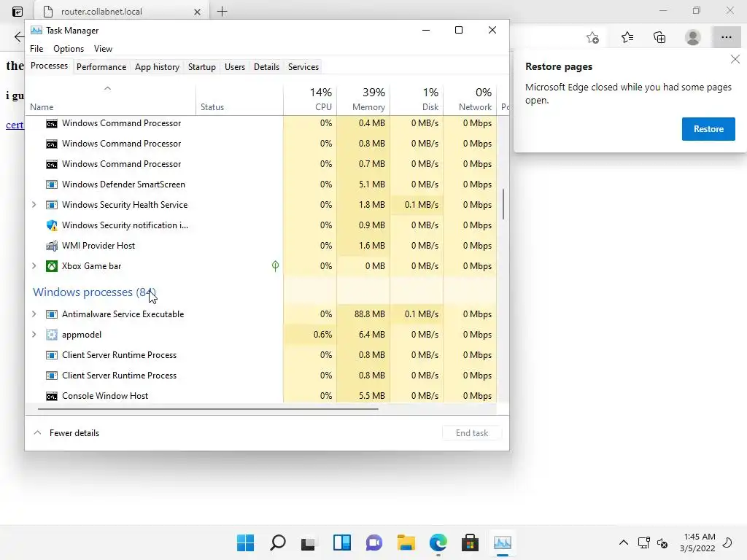Viewport: 747px width, 560px height.
Task: Click the Windows processes (84) group heading
Action: (94, 292)
